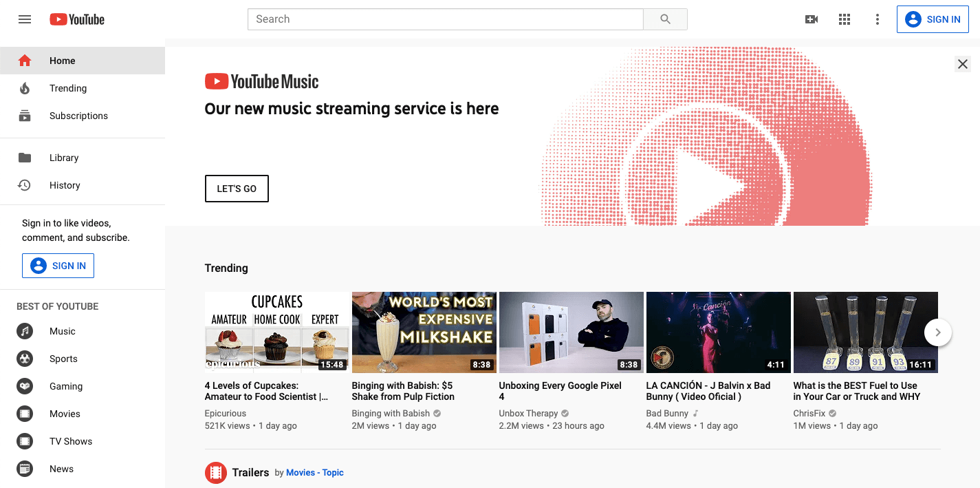Select the Music category icon in sidebar
This screenshot has height=488, width=980.
point(25,331)
